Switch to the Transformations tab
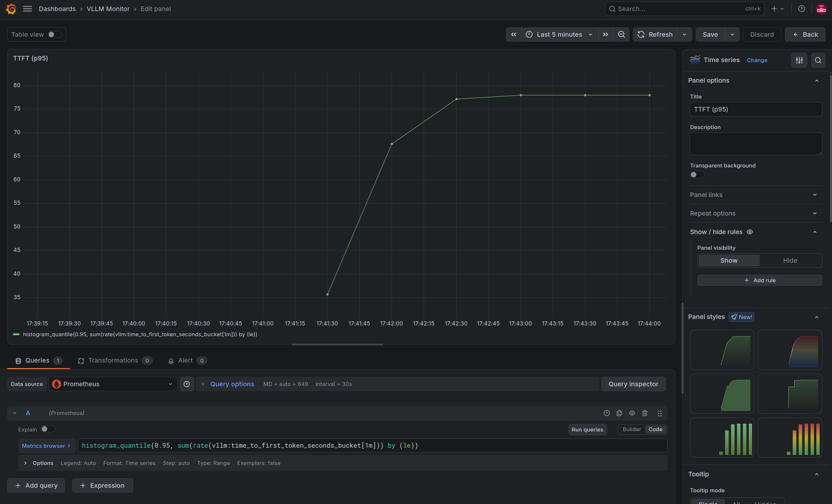 point(115,360)
